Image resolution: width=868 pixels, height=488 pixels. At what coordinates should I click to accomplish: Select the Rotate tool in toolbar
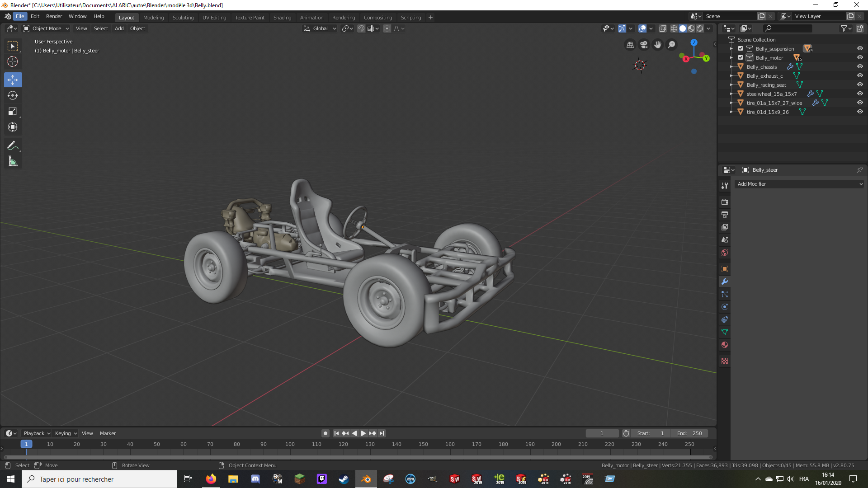pos(13,95)
